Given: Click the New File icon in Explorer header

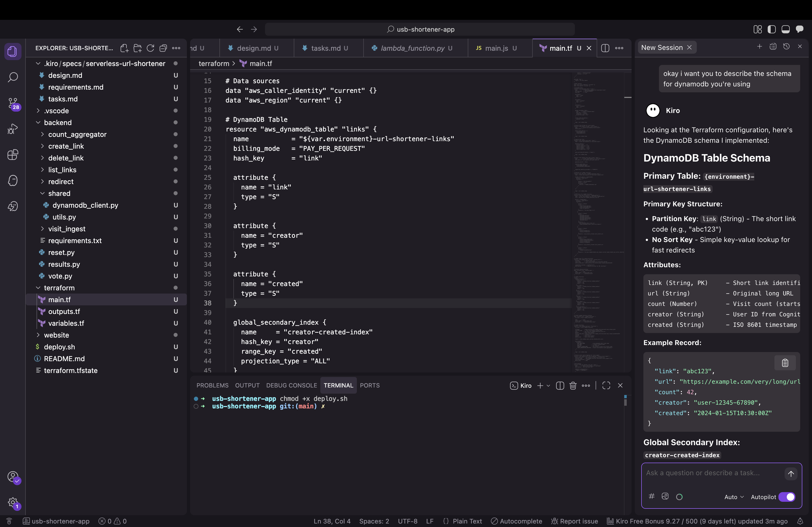Looking at the screenshot, I should [x=124, y=48].
